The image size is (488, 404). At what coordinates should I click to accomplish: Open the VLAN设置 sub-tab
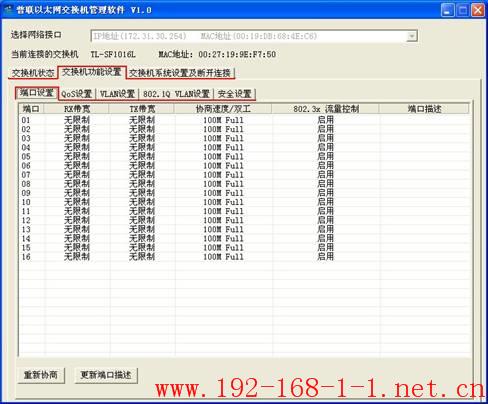pos(117,94)
